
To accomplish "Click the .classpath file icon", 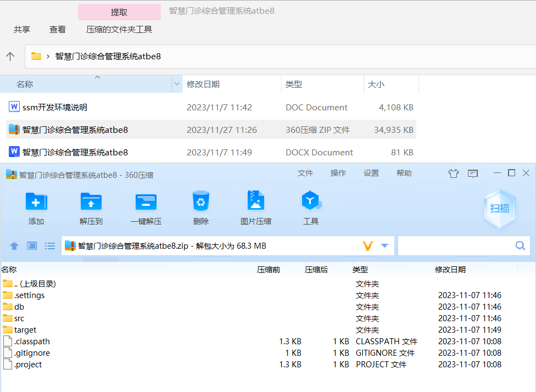I will pos(8,341).
